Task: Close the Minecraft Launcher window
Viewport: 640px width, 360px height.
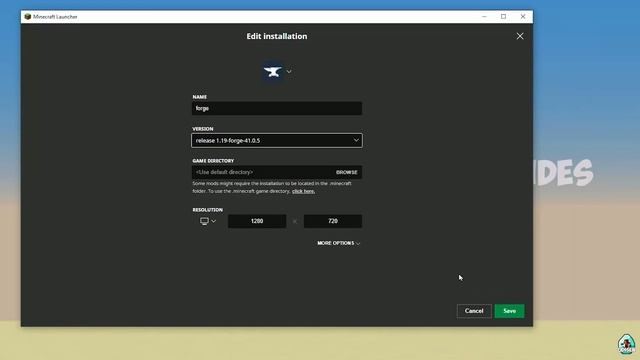Action: (523, 17)
